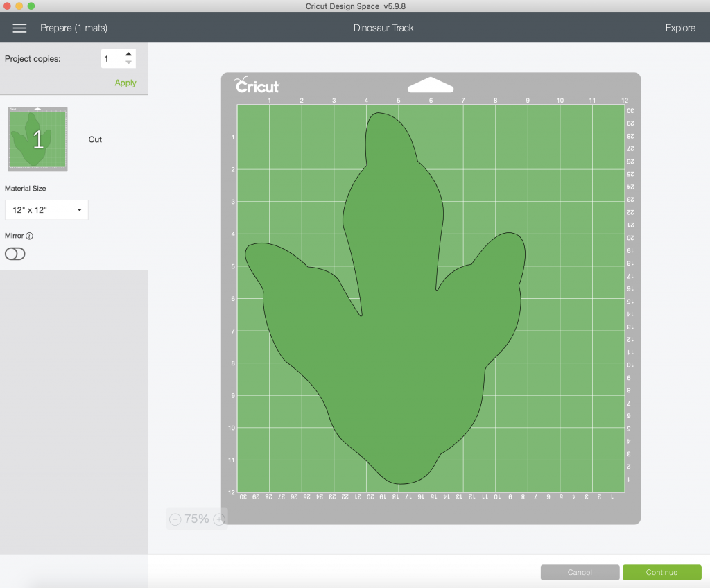
Task: Open the Material Size dropdown
Action: (46, 210)
